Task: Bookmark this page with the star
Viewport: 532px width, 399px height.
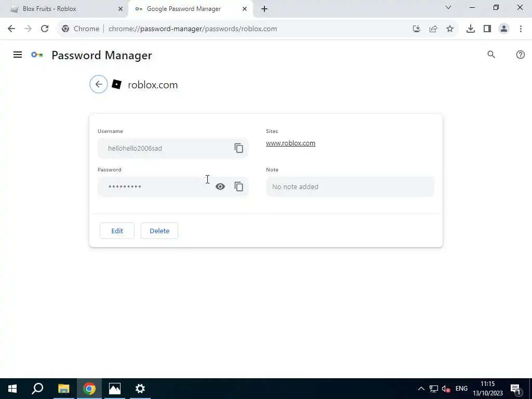Action: pos(449,29)
